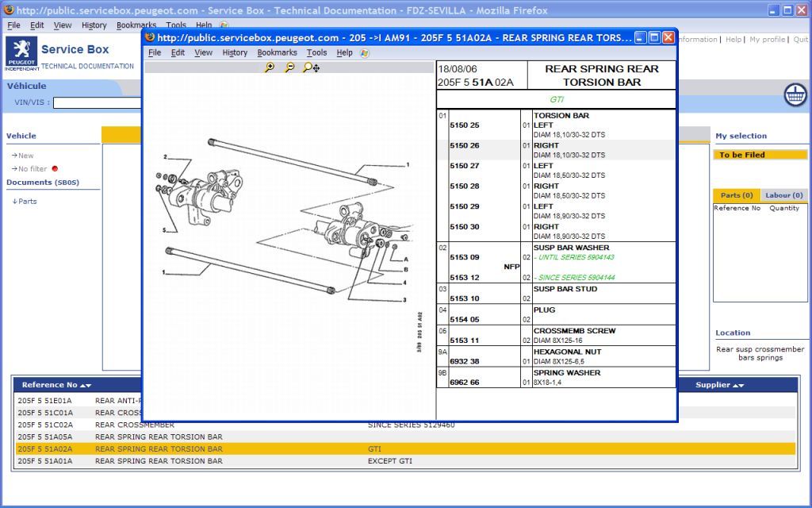
Task: Click the To be Filed bar
Action: [x=760, y=155]
